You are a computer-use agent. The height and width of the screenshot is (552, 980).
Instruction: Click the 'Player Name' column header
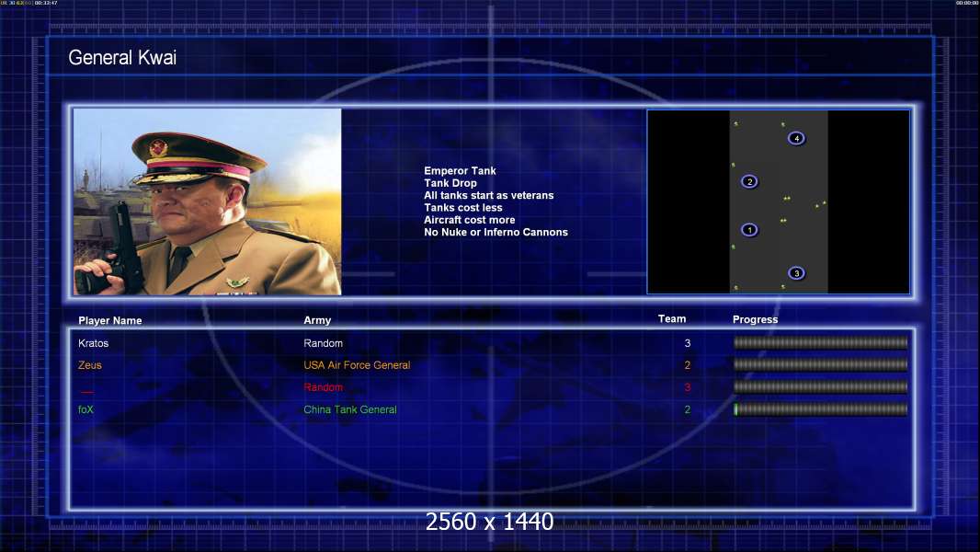tap(110, 321)
